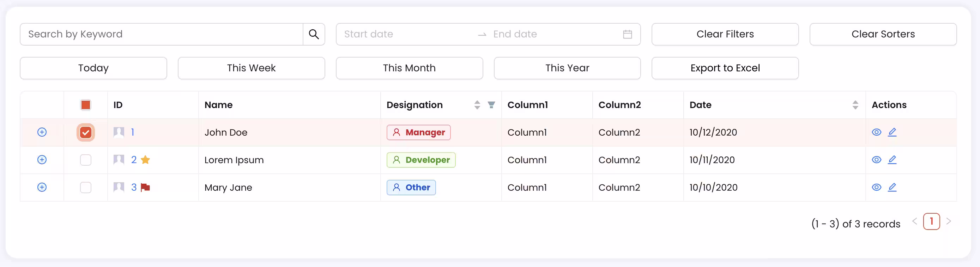This screenshot has height=267, width=980.
Task: Open the calendar icon in date range
Action: 627,34
